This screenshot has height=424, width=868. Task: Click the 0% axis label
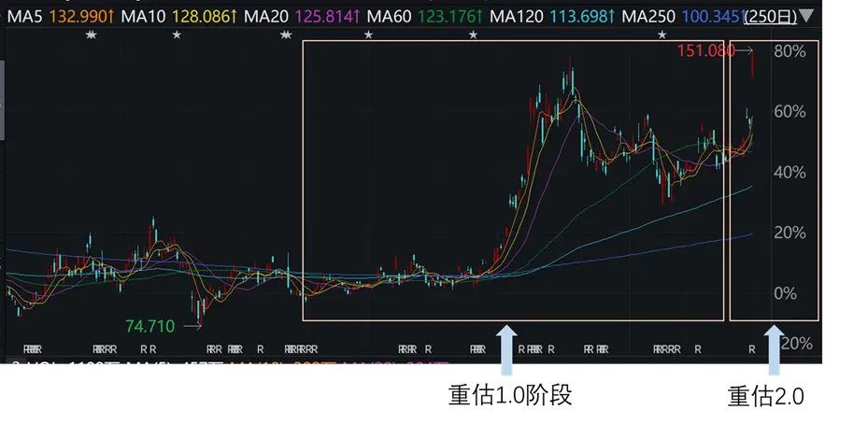787,293
